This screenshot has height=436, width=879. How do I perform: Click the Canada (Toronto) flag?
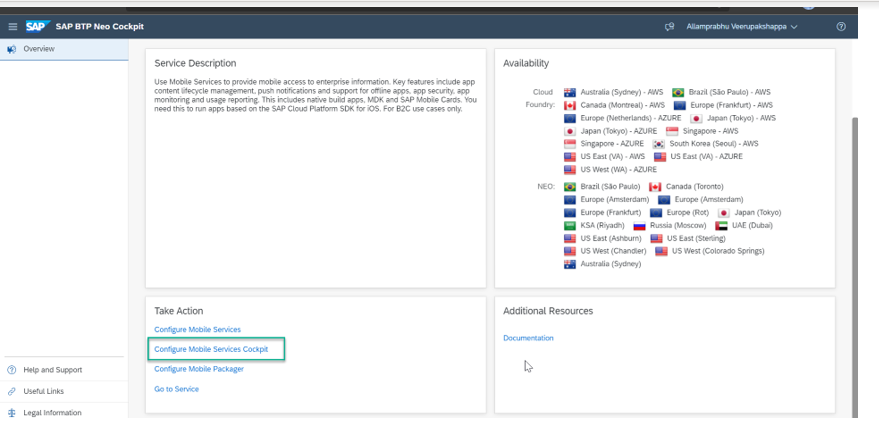[655, 187]
